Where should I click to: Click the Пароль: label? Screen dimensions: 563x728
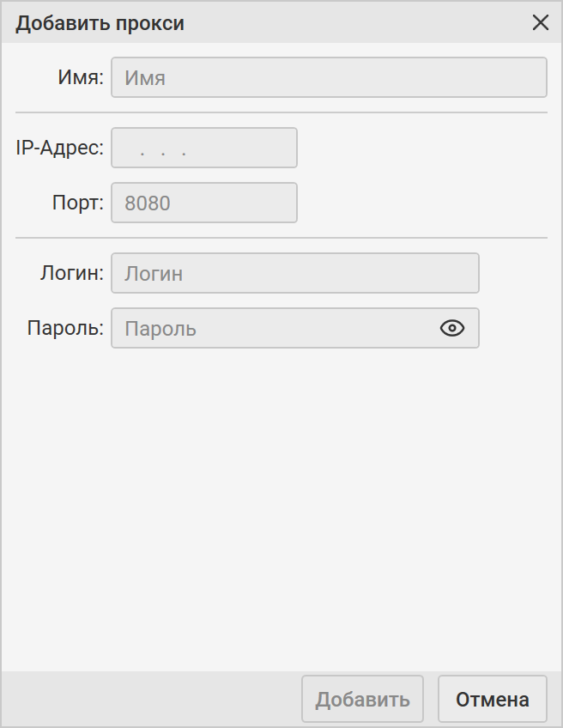tap(65, 328)
